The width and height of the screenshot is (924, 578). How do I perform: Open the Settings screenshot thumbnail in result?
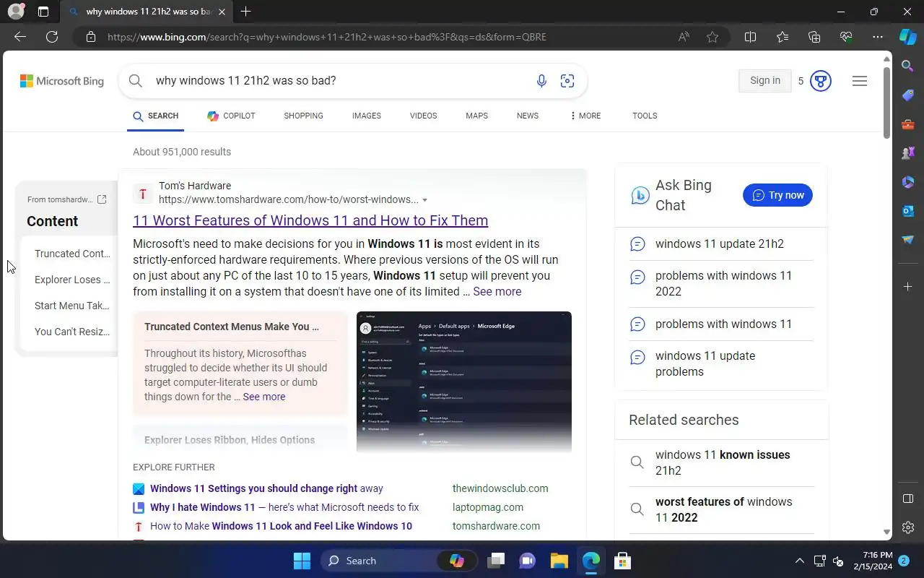click(x=464, y=381)
